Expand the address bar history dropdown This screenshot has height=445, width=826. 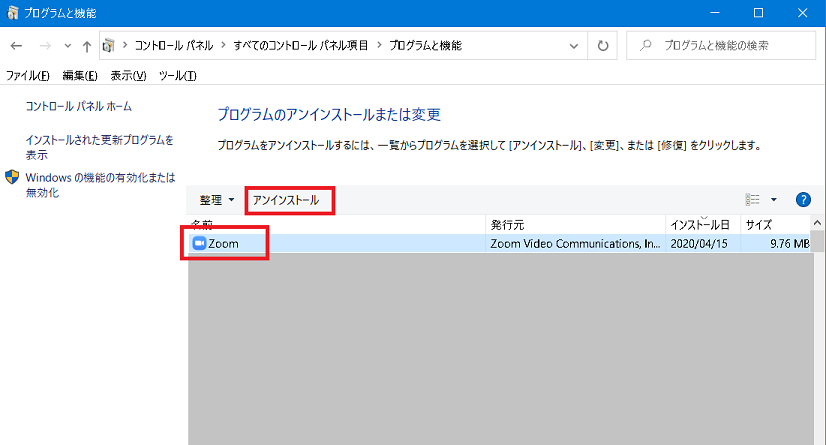point(574,46)
